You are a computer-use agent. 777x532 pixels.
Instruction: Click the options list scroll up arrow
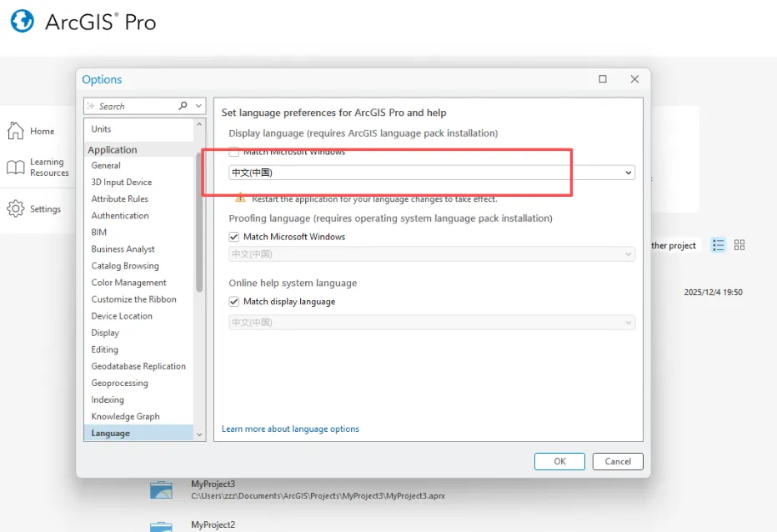199,124
